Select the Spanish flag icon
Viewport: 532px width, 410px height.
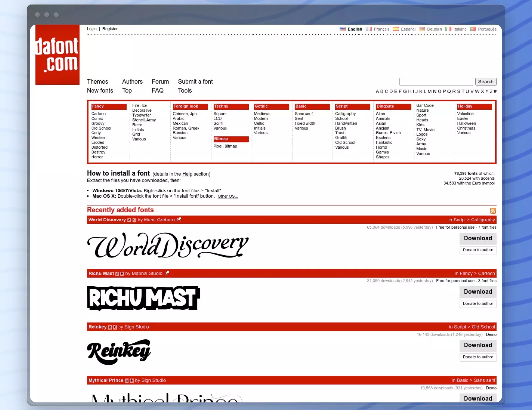(396, 29)
